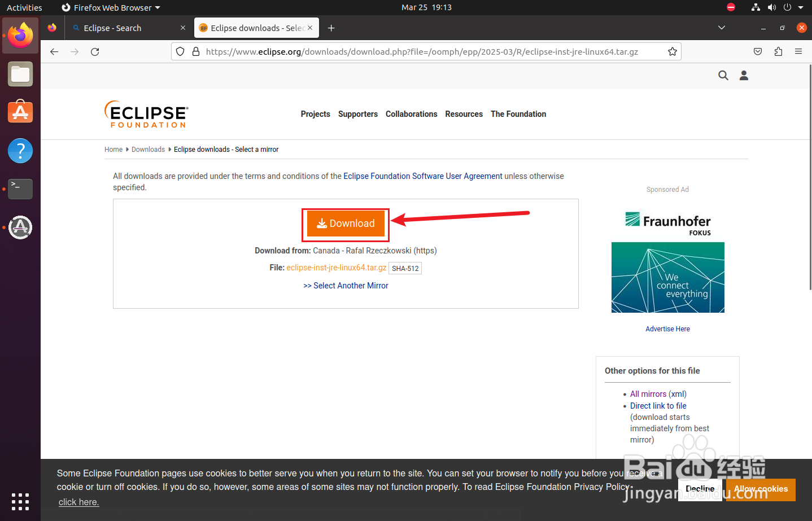Bookmark this page with the star icon
This screenshot has height=521, width=812.
point(672,51)
